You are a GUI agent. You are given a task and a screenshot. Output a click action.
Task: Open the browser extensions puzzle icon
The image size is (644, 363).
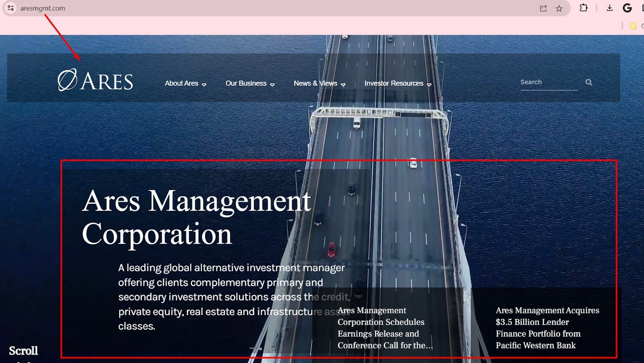click(583, 8)
